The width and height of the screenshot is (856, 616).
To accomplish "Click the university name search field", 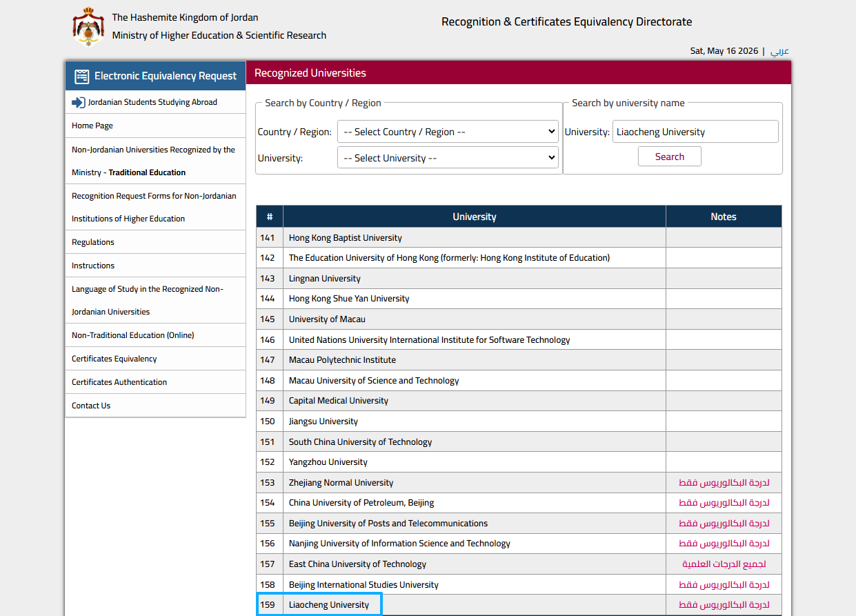I will tap(695, 132).
